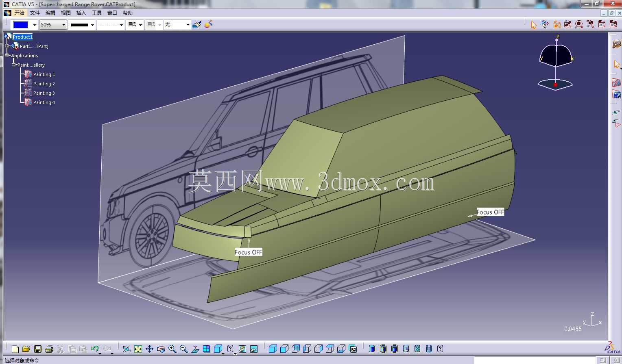Open the fill color dropdown arrow
Image resolution: width=622 pixels, height=364 pixels.
coord(35,25)
